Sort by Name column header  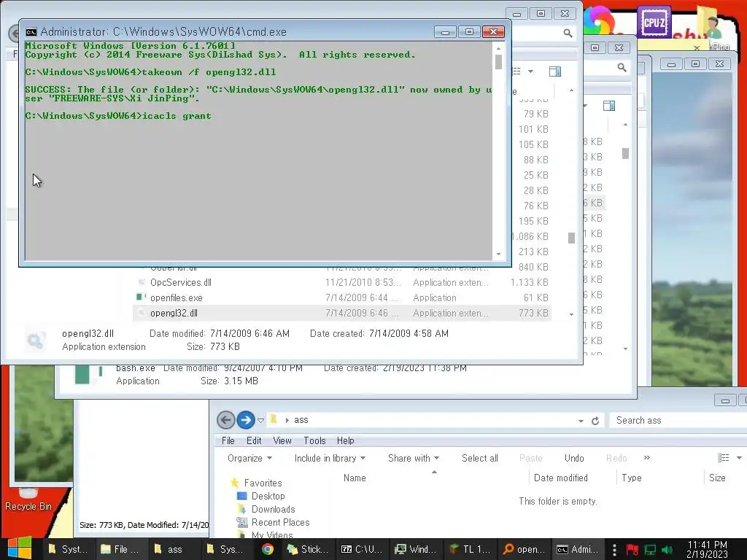click(355, 478)
